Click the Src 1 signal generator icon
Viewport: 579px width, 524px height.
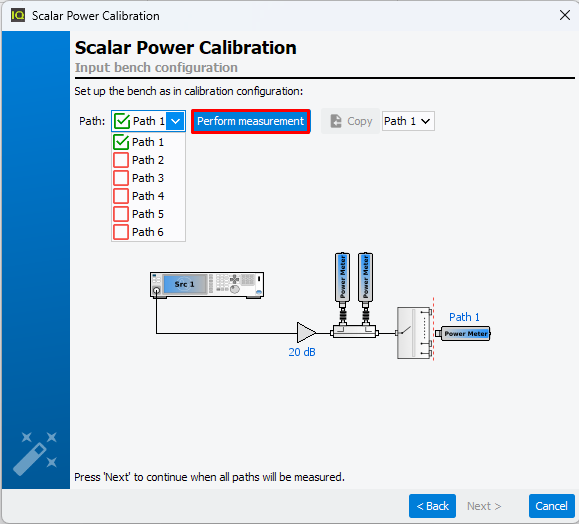coord(207,285)
